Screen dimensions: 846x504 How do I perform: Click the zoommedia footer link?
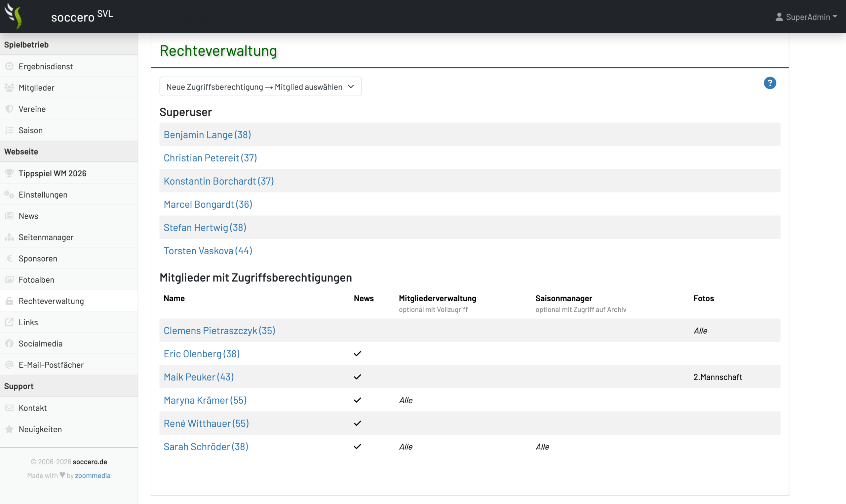tap(93, 475)
